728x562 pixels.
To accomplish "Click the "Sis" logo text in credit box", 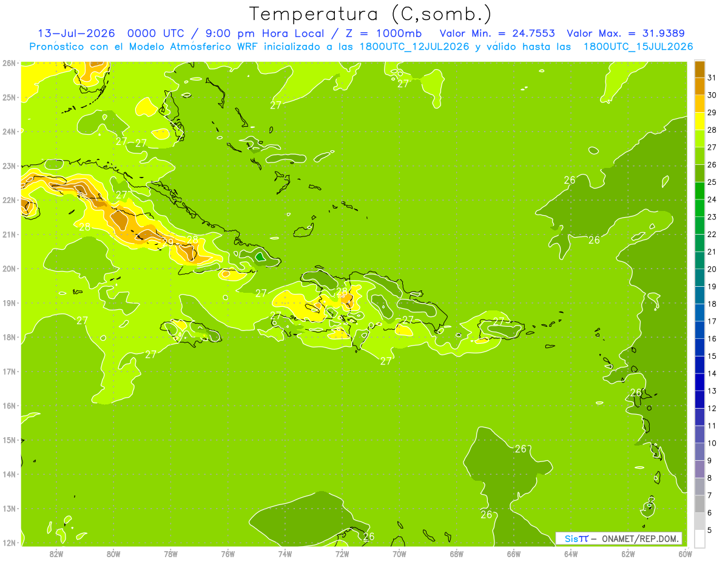I will (572, 538).
